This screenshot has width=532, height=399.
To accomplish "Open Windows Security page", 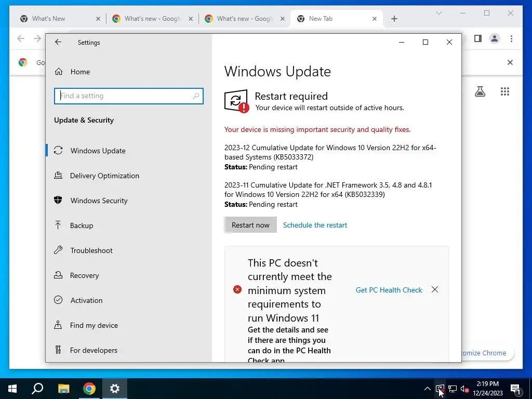I will 129,201.
